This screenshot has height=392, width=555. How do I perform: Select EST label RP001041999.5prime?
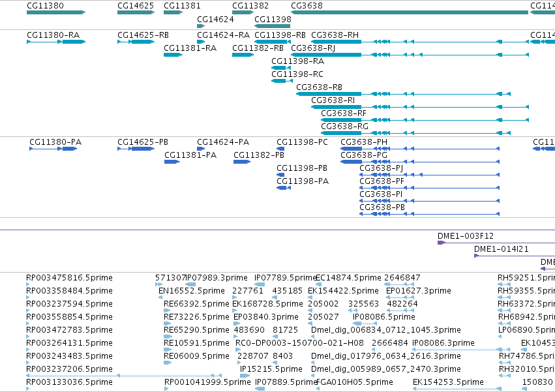207,382
